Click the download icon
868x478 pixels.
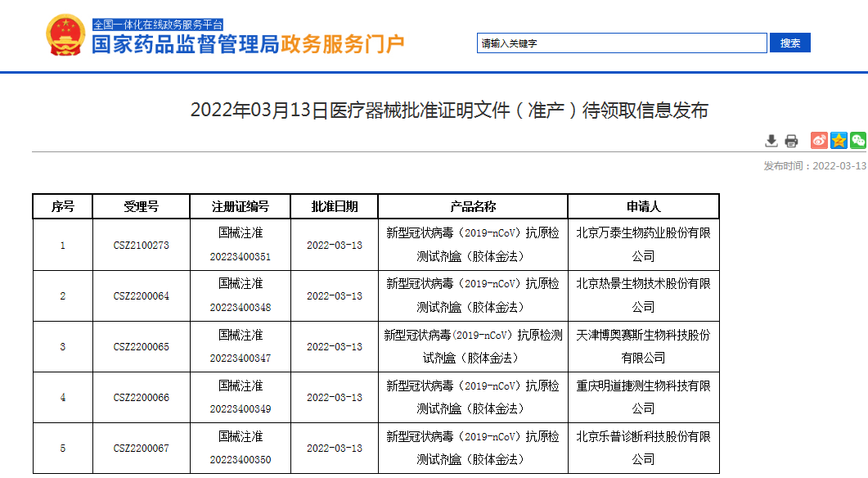pos(771,141)
